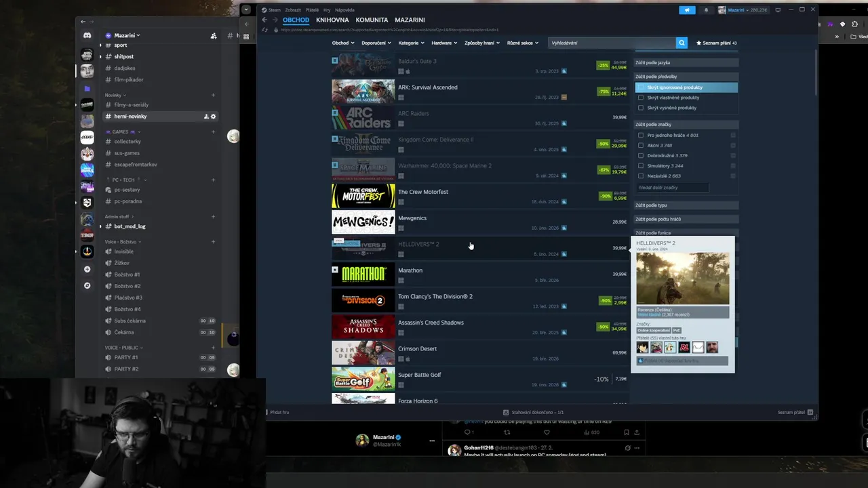Join the Čekárna voice channel
Screen dimensions: 868x488
pos(124,332)
